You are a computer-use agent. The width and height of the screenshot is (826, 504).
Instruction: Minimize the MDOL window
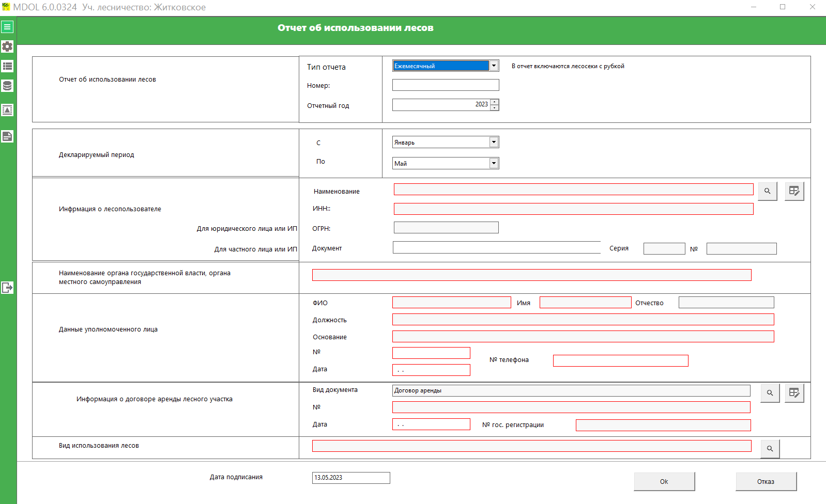[754, 7]
